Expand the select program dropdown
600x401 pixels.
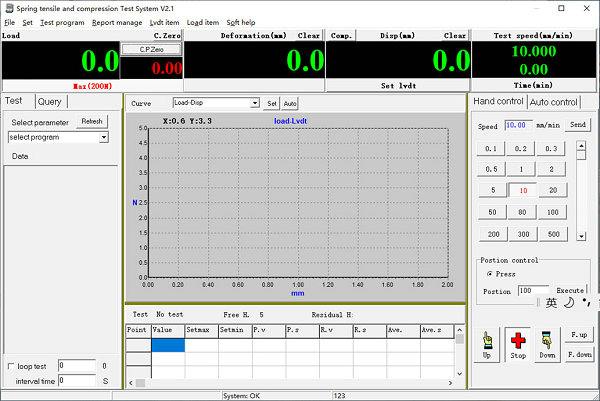[x=103, y=137]
